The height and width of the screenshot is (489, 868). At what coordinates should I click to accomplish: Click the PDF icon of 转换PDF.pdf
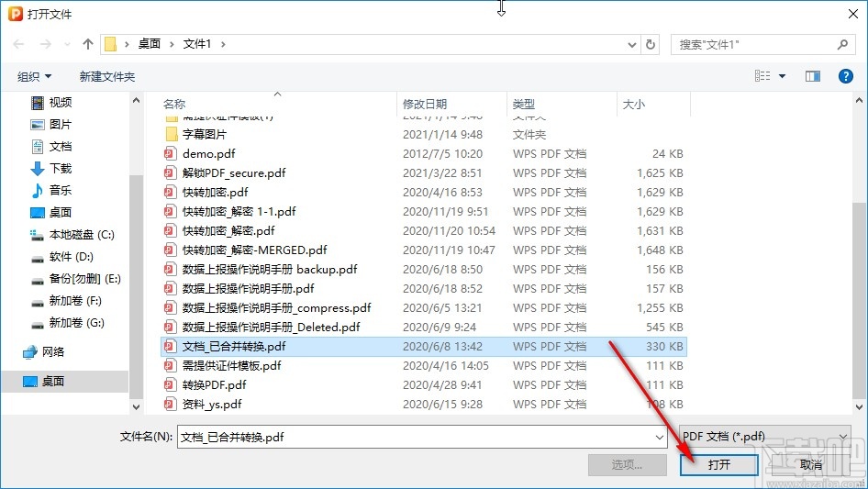pyautogui.click(x=171, y=385)
